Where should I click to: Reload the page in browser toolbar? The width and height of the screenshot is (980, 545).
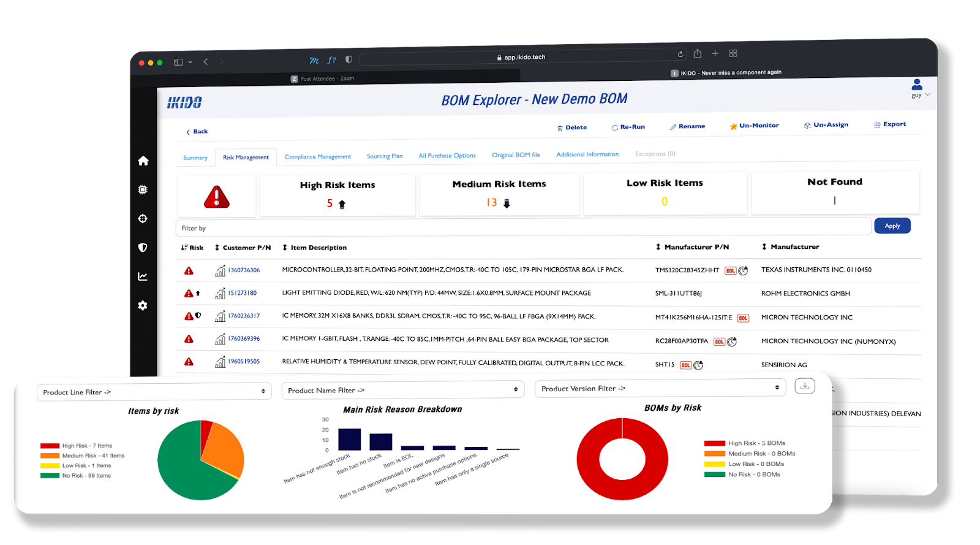[x=680, y=54]
